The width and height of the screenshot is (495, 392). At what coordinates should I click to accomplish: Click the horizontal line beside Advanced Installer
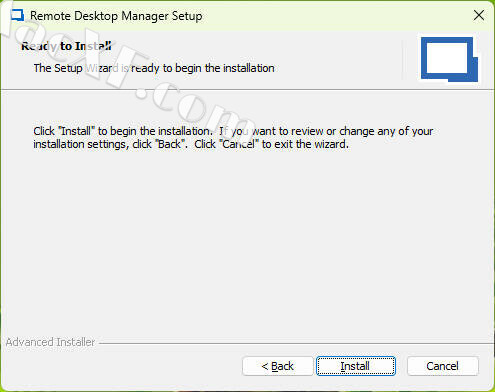pos(296,343)
